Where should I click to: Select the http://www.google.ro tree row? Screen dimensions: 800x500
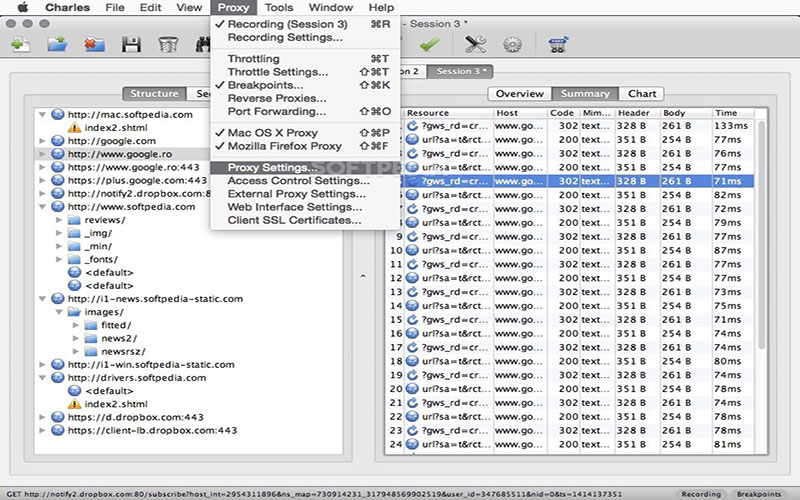189,154
